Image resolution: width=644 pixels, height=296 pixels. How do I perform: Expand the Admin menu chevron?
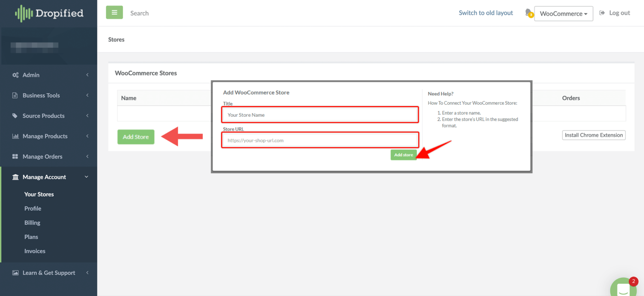coord(87,75)
